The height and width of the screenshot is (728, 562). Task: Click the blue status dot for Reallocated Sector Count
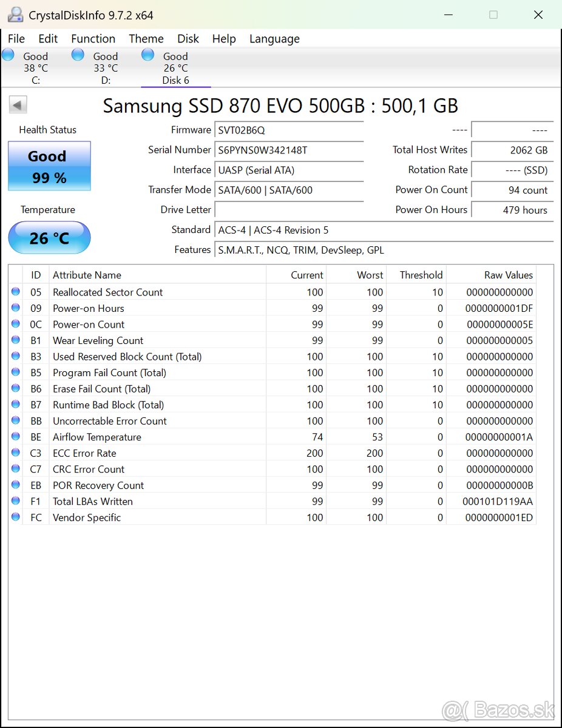click(15, 292)
